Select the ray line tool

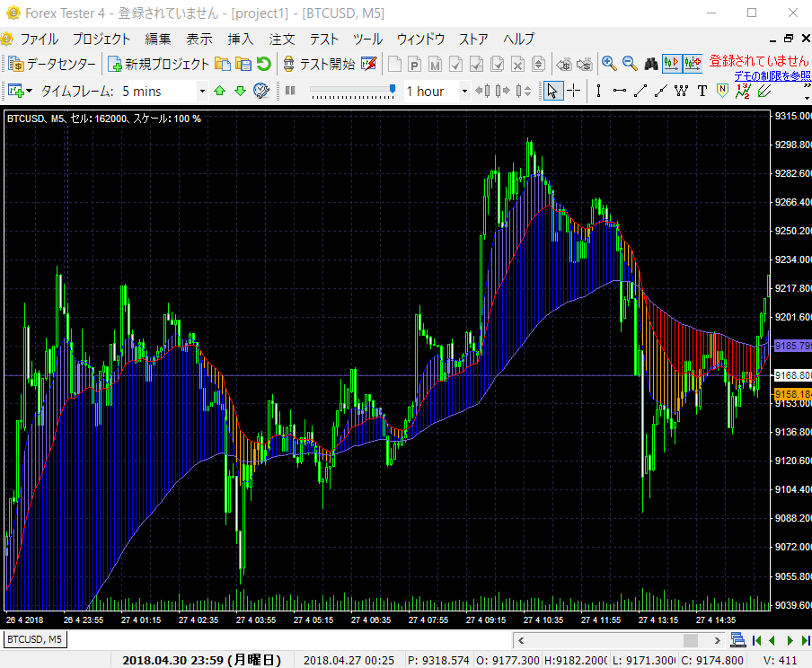pyautogui.click(x=661, y=92)
